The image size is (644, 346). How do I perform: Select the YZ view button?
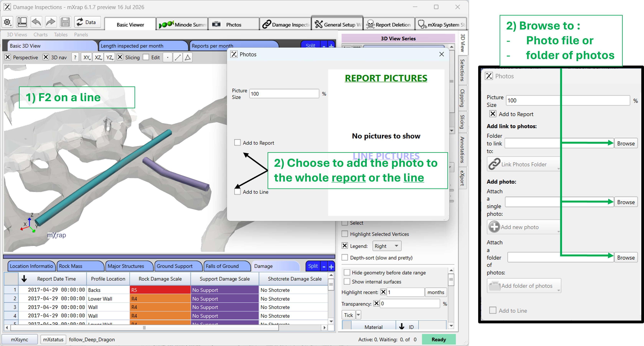[109, 58]
